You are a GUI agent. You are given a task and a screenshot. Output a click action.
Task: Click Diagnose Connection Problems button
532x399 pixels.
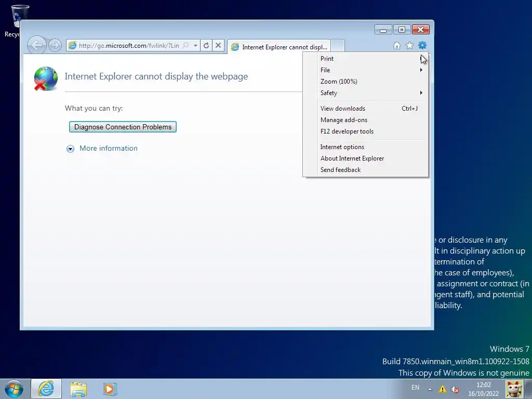pyautogui.click(x=123, y=127)
